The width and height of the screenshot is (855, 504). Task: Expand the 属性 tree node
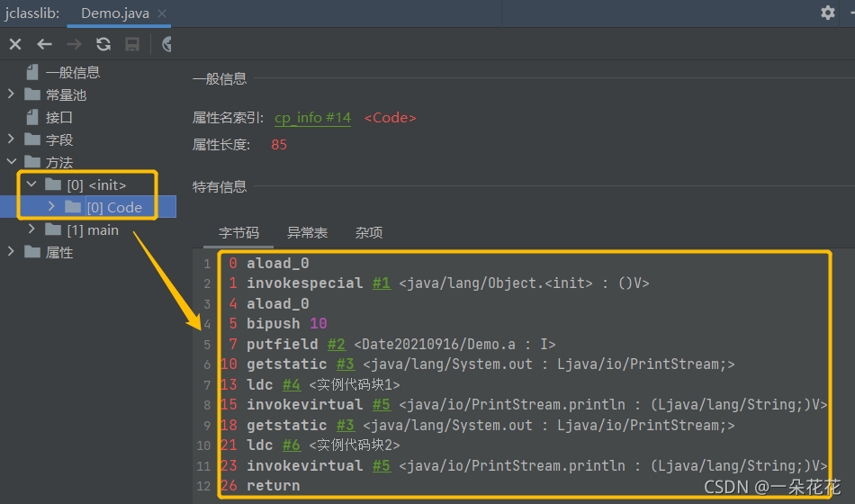coord(11,251)
